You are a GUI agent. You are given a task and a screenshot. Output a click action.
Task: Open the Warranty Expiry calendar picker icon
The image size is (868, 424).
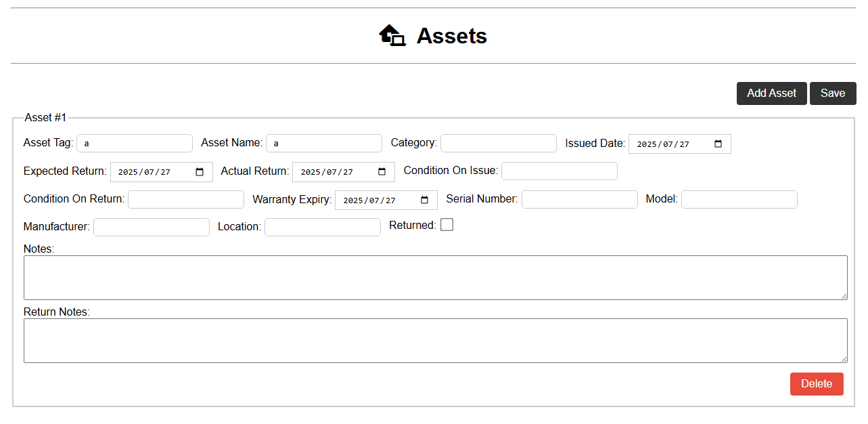[425, 199]
